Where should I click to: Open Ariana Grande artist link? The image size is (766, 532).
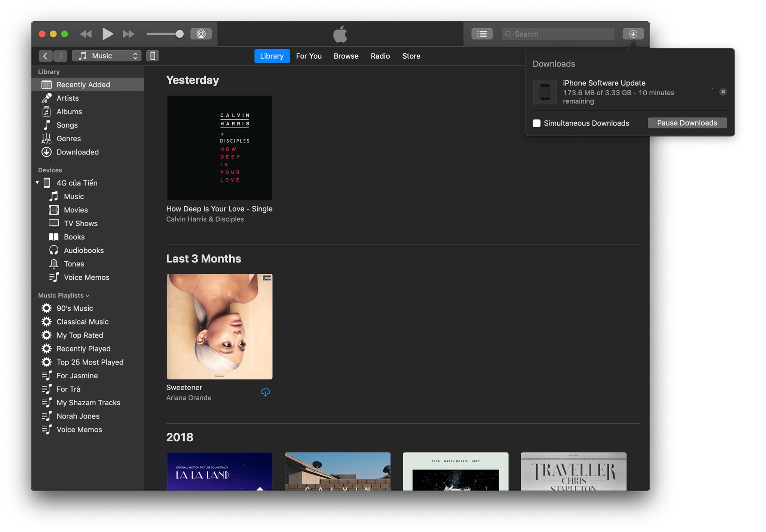(189, 398)
